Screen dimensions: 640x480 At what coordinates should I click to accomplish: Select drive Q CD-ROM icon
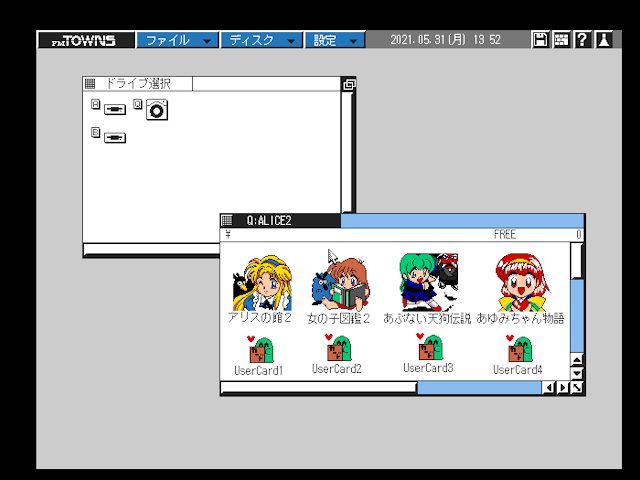point(157,109)
